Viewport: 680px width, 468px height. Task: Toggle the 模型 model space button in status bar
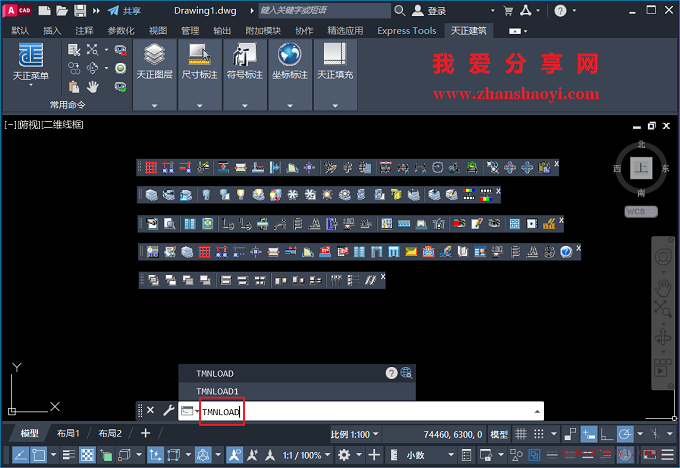(499, 434)
